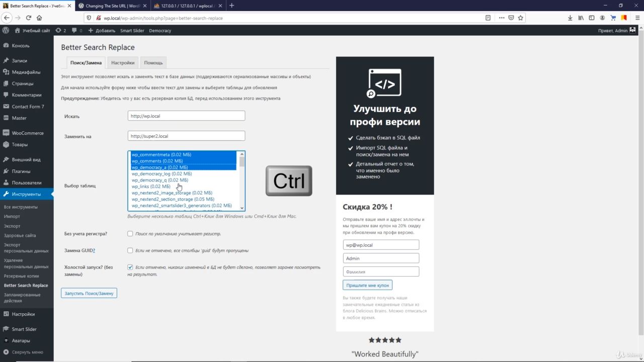Go back with the browser back arrow

coord(7,18)
